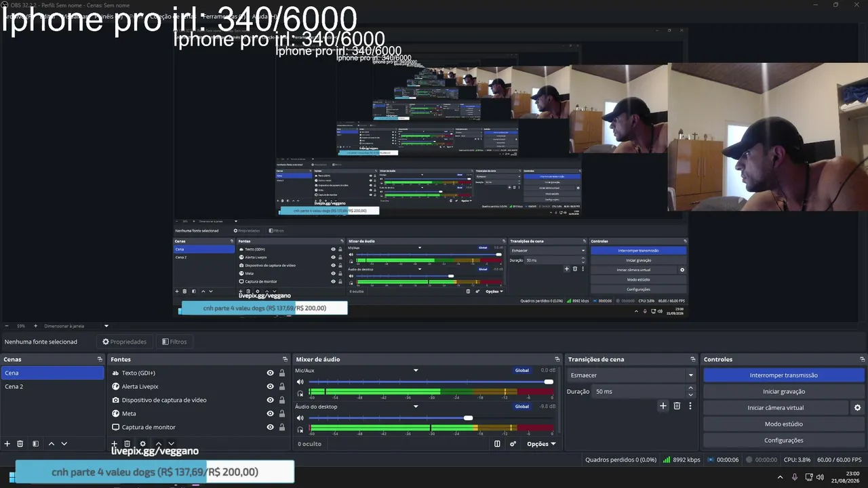Start virtual camera with Iniciar câmera virtual
The image size is (868, 488).
(776, 408)
